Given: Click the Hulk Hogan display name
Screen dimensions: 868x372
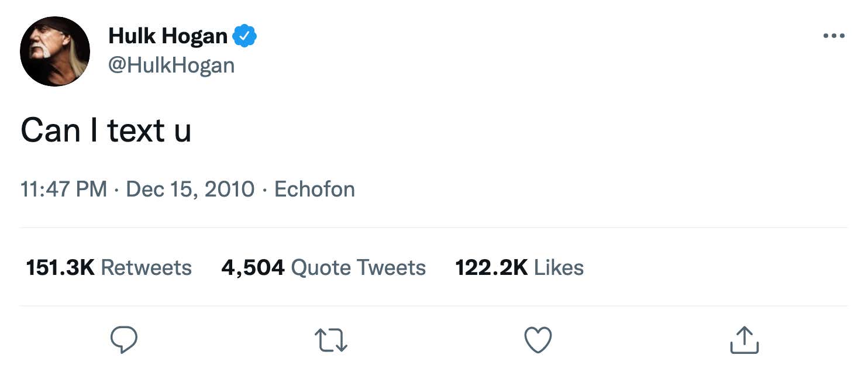Looking at the screenshot, I should tap(168, 36).
